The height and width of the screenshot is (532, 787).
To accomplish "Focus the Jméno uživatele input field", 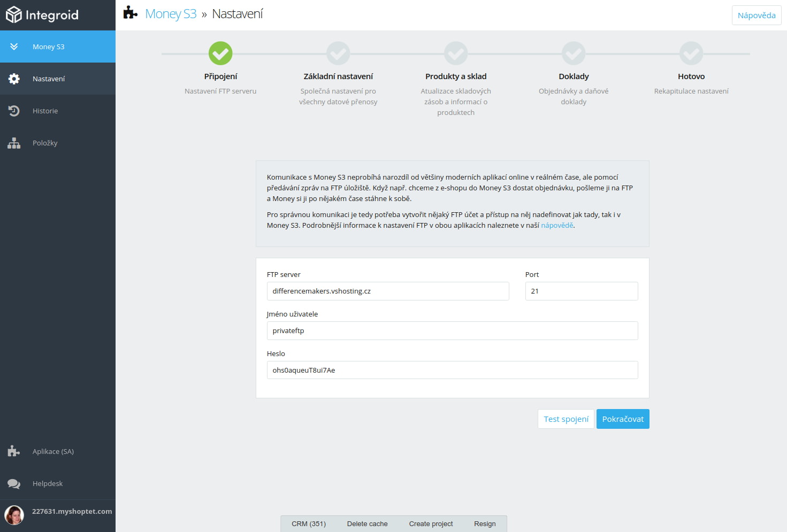I will [x=453, y=330].
